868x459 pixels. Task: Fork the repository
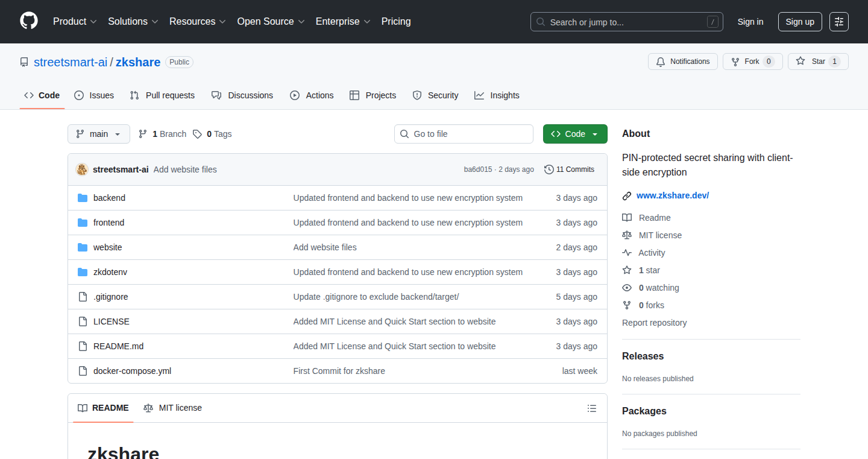tap(753, 62)
